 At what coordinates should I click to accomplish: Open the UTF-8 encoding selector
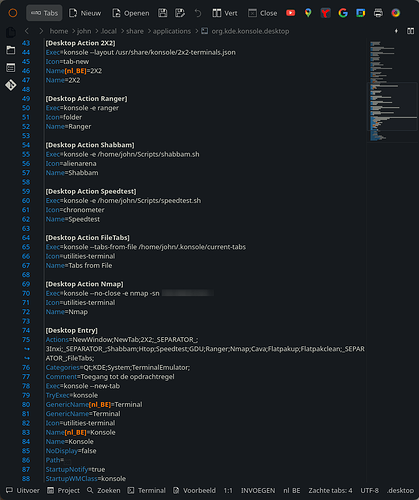click(369, 490)
